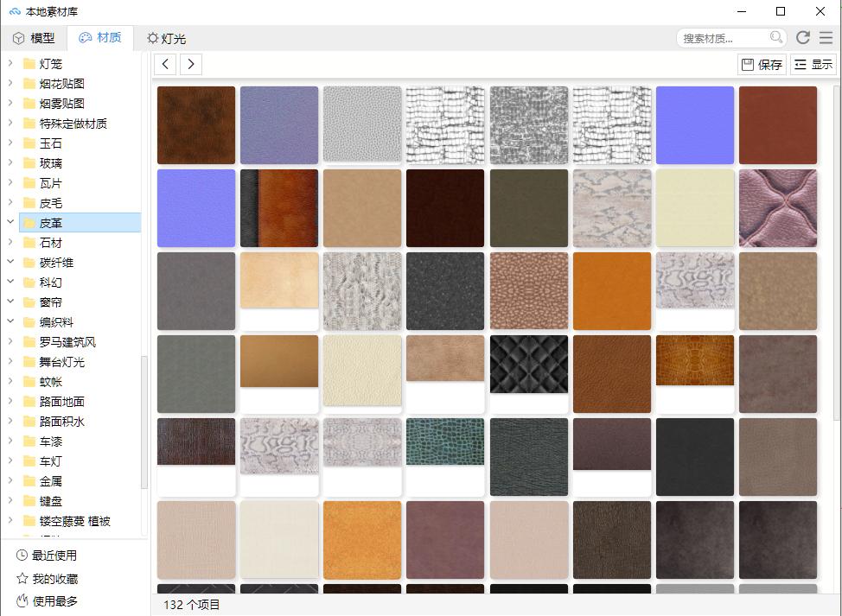
Task: Pick the black quilted diamond leather thumbnail
Action: click(529, 365)
